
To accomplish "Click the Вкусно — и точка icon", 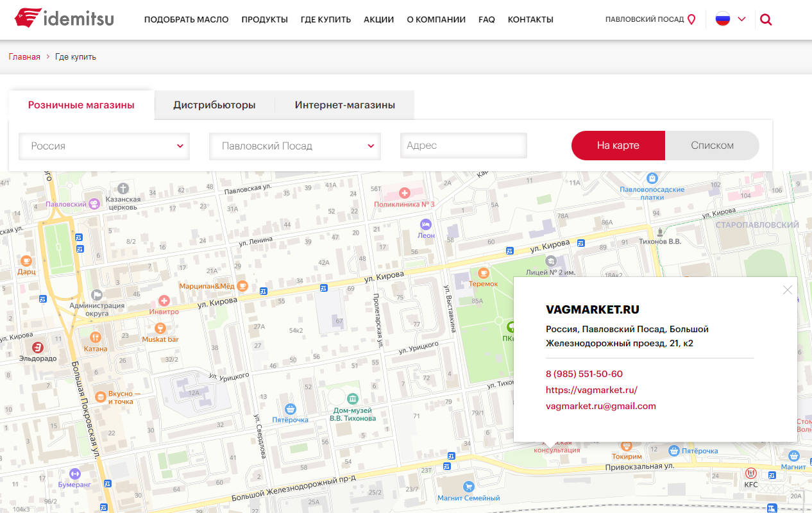I will point(99,398).
